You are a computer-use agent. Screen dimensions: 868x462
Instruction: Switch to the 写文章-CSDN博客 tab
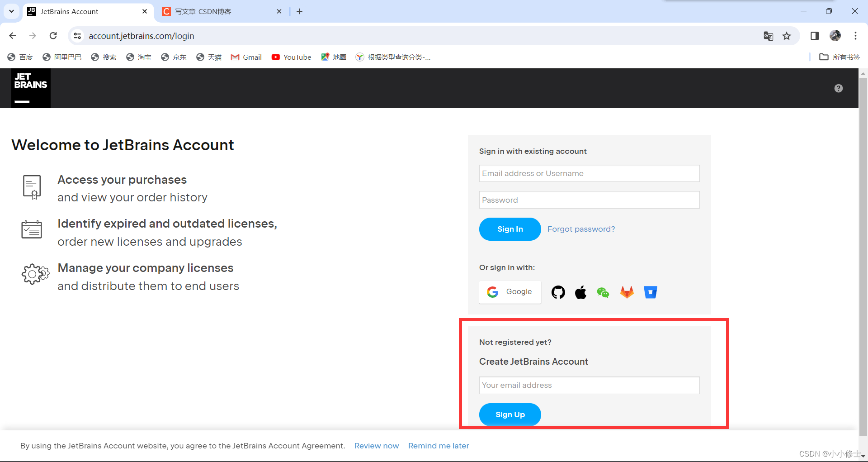pos(222,11)
